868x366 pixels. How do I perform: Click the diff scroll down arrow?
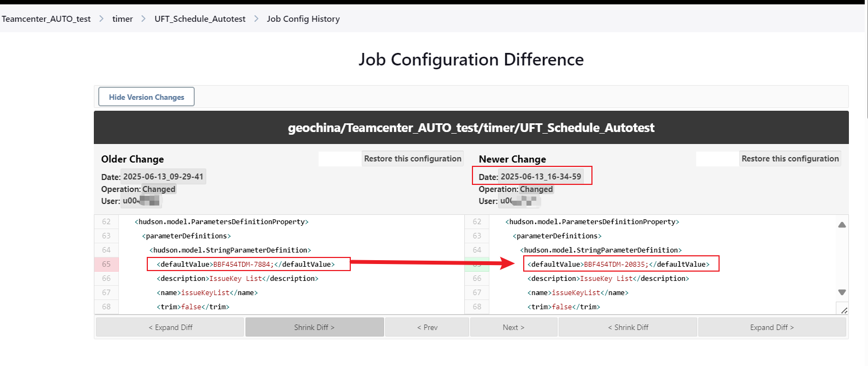[842, 292]
